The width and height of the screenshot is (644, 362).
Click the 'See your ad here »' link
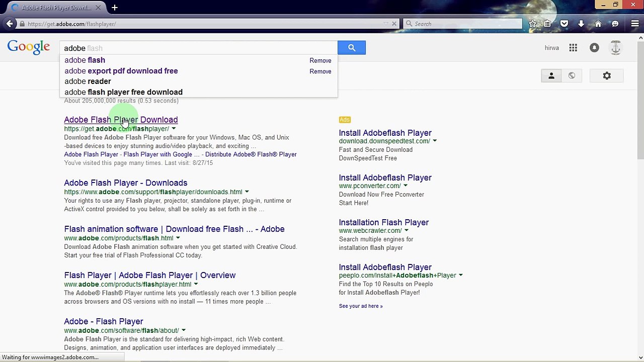pos(361,306)
